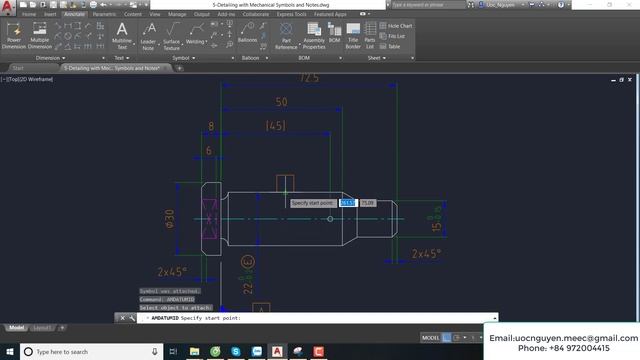
Task: Toggle the MODEL space status button
Action: (431, 338)
